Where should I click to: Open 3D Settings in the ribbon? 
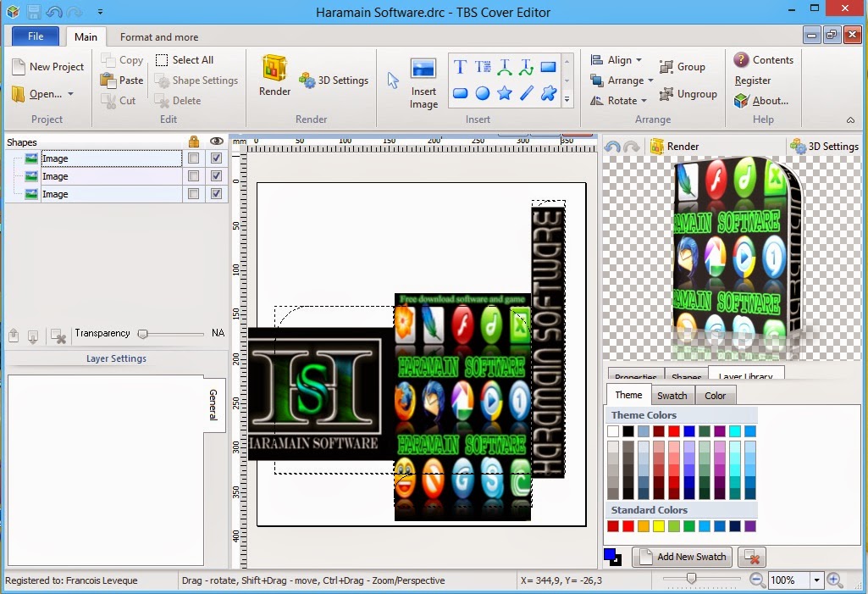point(334,80)
